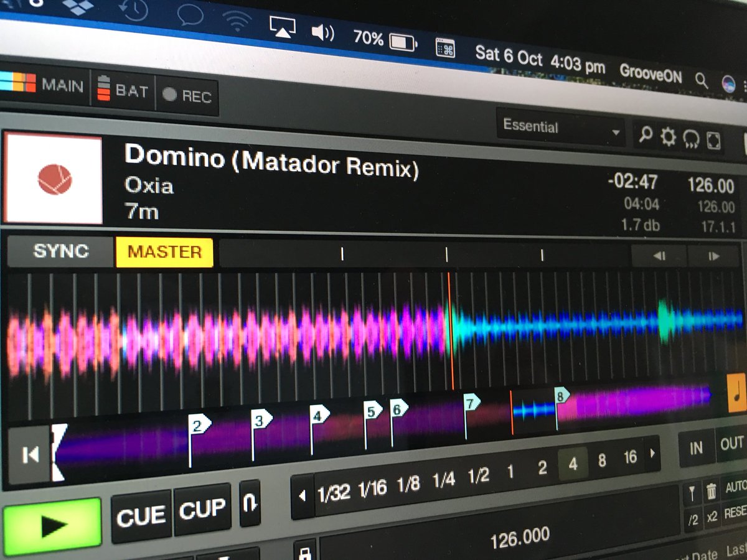This screenshot has height=560, width=747.
Task: Select loop size 16 beats
Action: (631, 457)
